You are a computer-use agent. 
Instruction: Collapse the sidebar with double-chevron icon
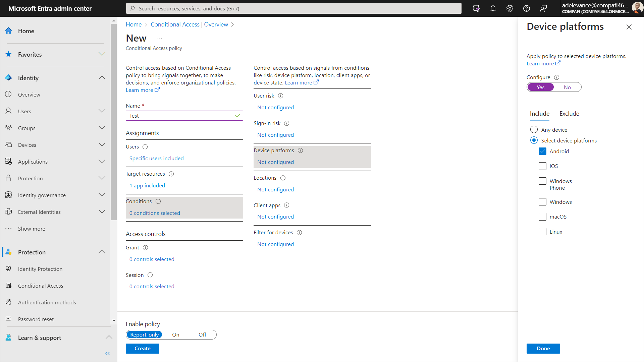point(107,353)
